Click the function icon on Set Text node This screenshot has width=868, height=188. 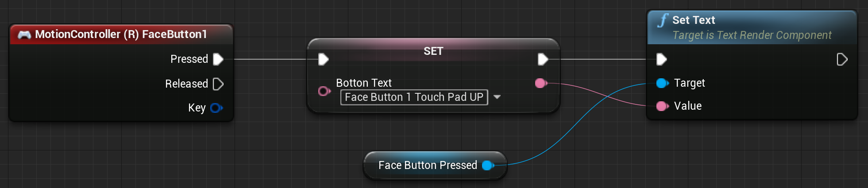[x=663, y=20]
